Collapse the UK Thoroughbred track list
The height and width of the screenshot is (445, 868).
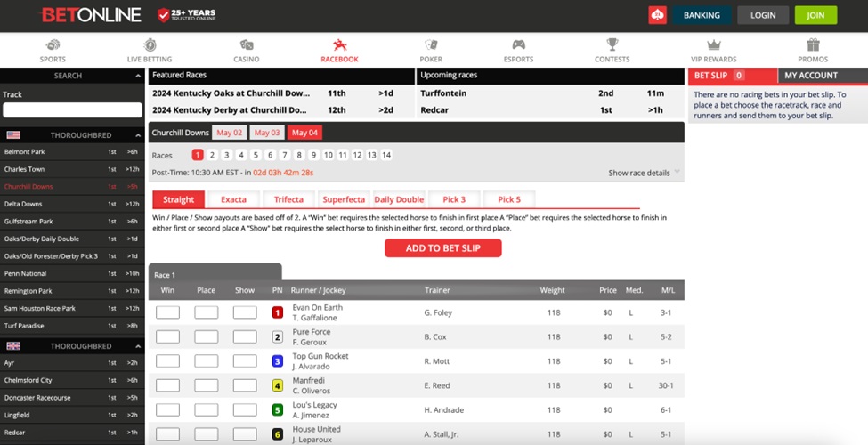click(x=137, y=346)
